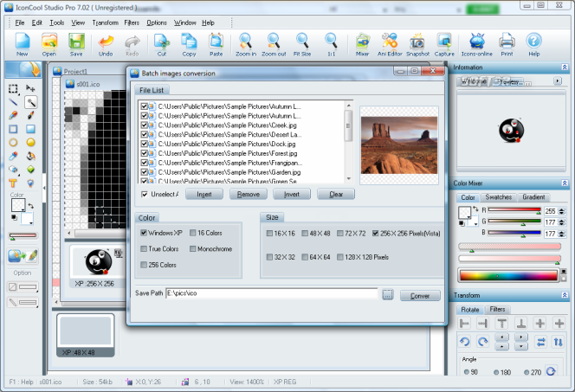This screenshot has width=575, height=392.
Task: Click the New icon in toolbar
Action: pos(22,44)
